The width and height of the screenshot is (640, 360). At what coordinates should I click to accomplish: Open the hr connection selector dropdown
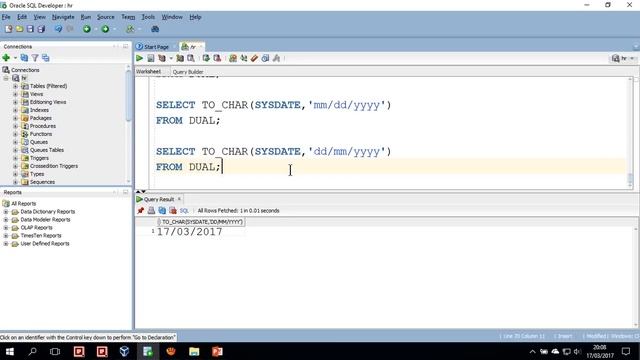coord(623,58)
